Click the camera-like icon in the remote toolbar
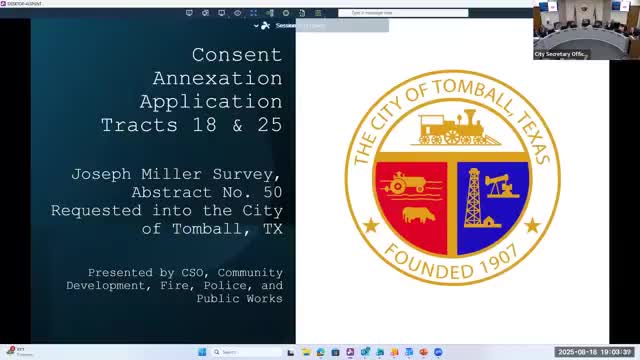 pos(205,13)
